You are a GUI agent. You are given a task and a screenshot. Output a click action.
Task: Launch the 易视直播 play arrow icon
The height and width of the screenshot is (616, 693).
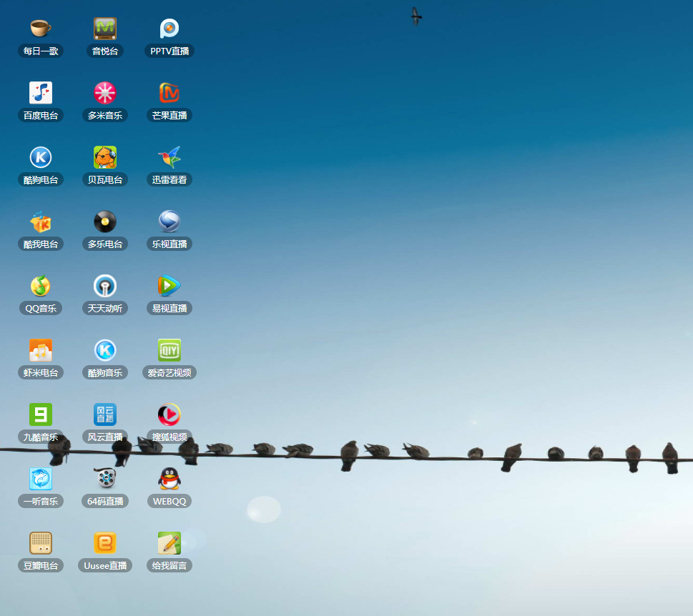(169, 286)
